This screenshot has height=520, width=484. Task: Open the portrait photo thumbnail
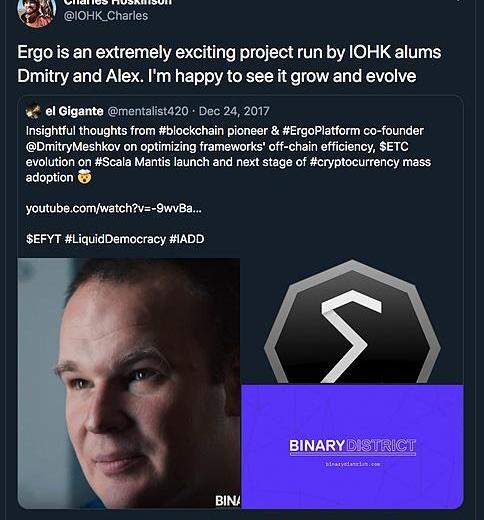[x=129, y=383]
